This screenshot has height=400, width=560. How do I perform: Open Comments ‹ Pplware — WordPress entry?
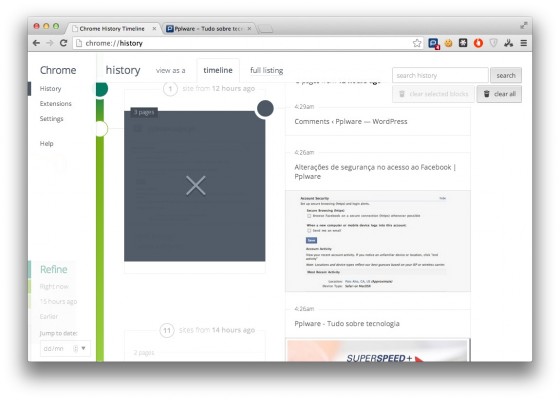(x=351, y=121)
